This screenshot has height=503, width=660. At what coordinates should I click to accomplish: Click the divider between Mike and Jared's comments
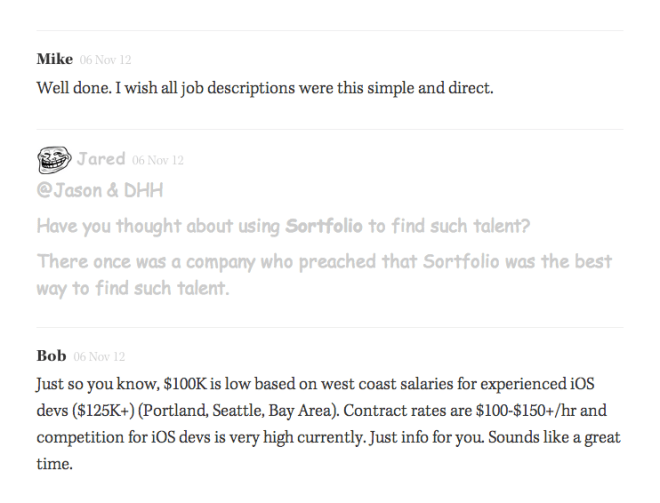(330, 129)
